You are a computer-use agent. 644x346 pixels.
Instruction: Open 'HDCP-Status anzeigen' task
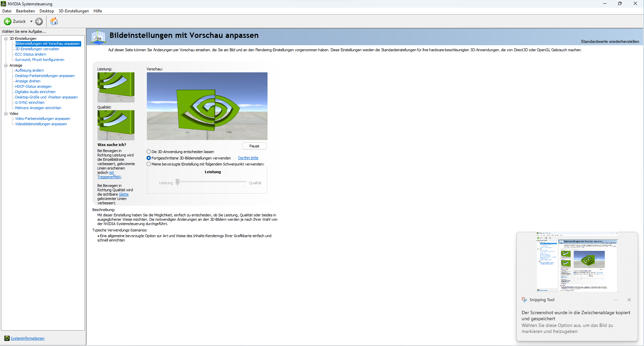[33, 86]
